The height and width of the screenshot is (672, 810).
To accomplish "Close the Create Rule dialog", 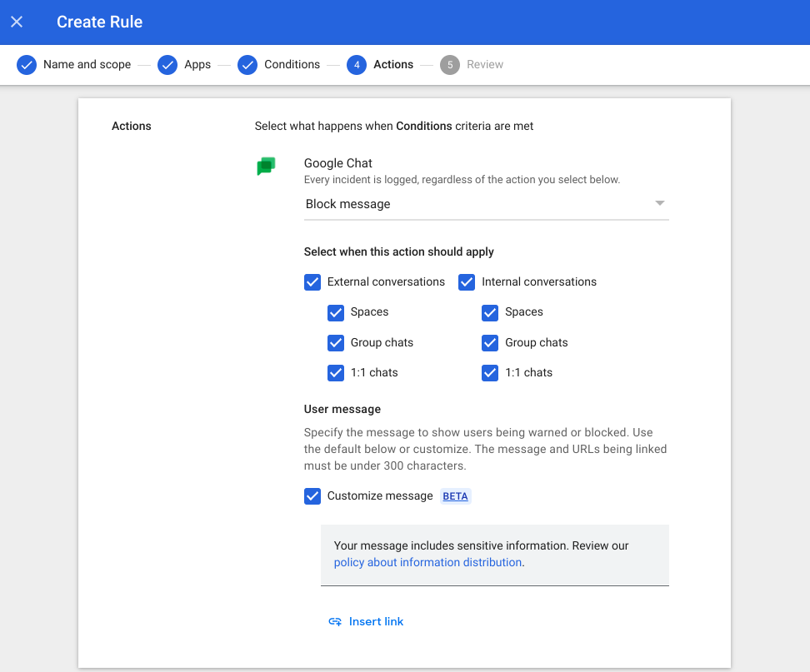I will (x=17, y=22).
